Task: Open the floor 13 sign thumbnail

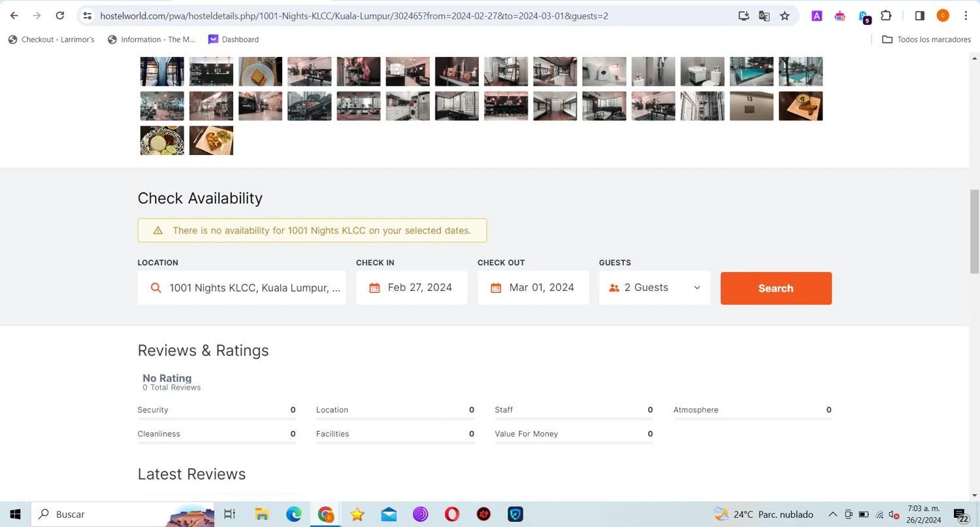Action: [x=751, y=106]
